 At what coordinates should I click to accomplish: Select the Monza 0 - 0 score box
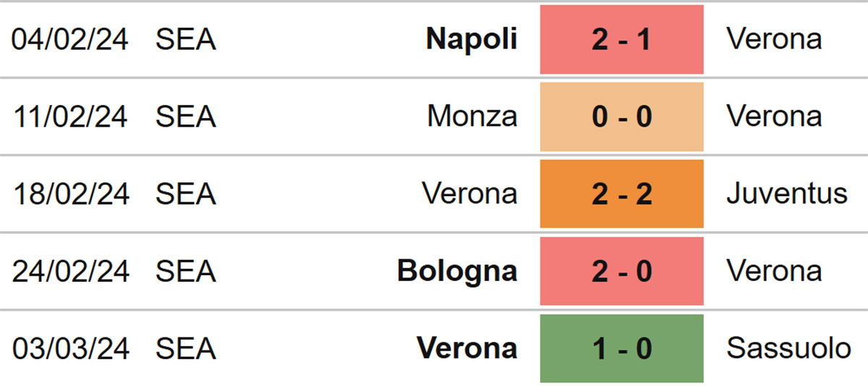621,117
